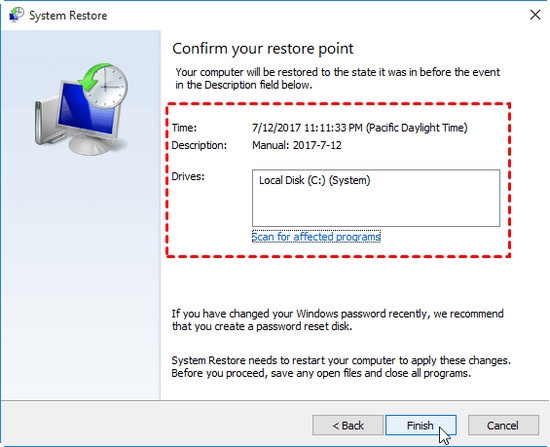
Task: Go back with the Back button
Action: click(348, 425)
